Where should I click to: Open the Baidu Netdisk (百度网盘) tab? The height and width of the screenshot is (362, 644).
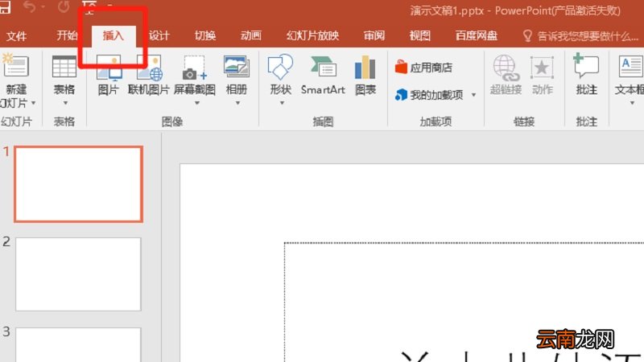coord(477,35)
